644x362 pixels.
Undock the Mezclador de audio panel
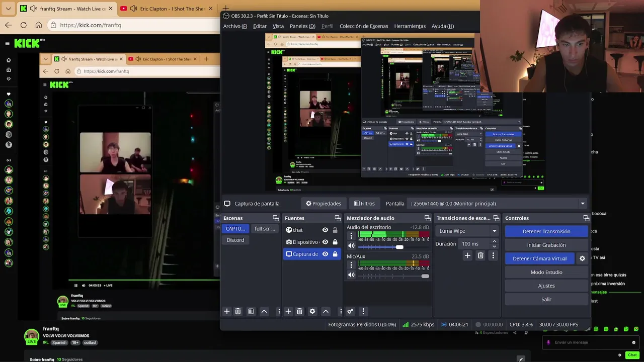[427, 218]
